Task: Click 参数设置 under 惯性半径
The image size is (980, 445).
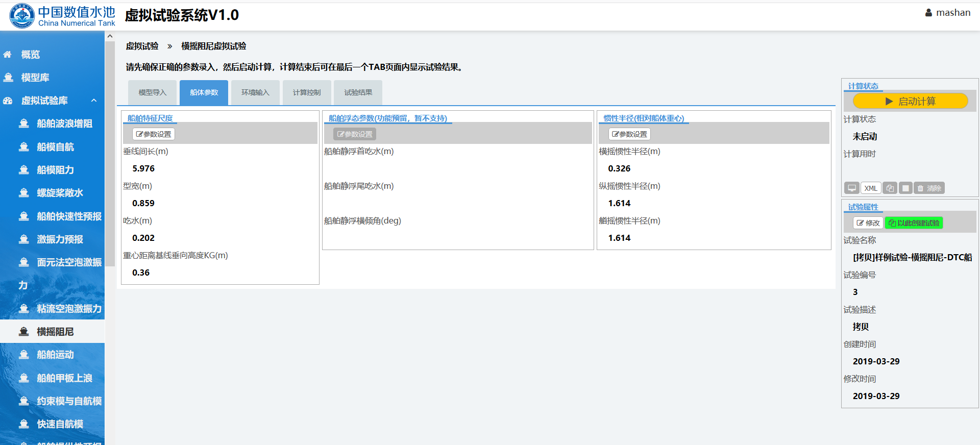Action: point(629,134)
